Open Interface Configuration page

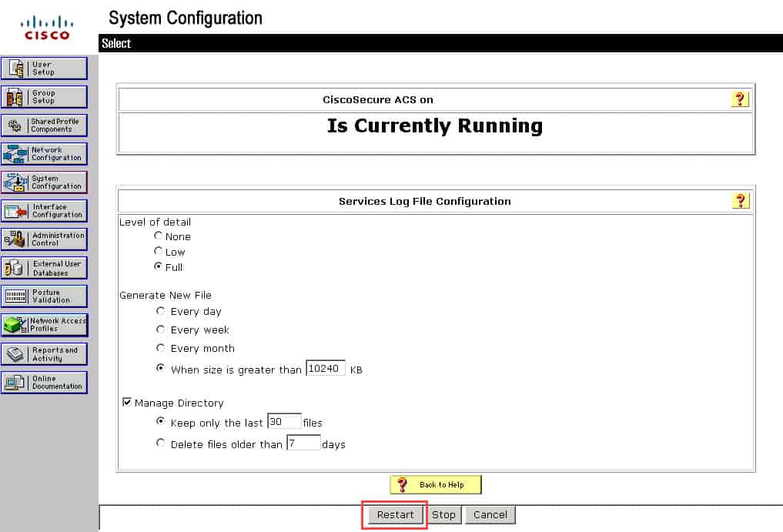(45, 211)
